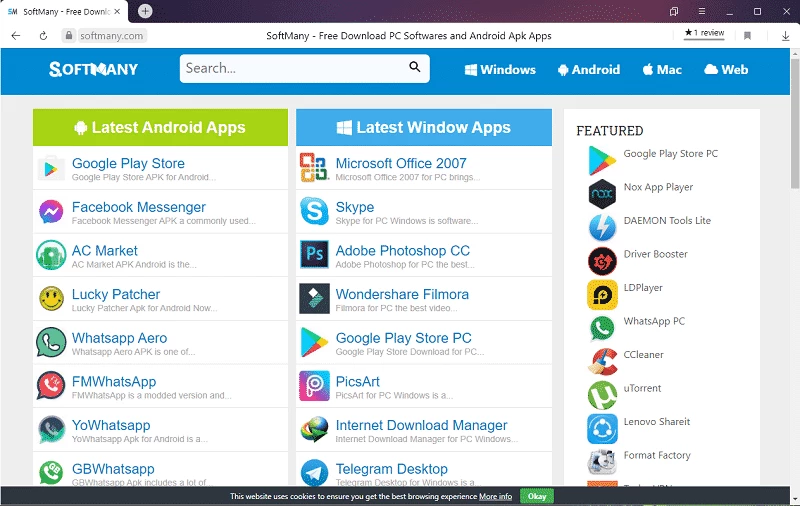Click the Lucky Patcher smiley icon
Screen dimensions: 800x506
pos(51,298)
